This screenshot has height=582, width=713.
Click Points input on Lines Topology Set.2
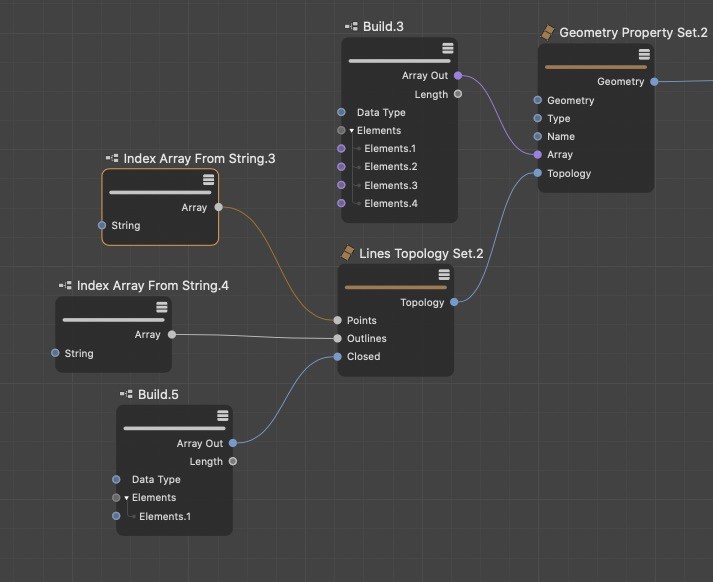pyautogui.click(x=337, y=320)
